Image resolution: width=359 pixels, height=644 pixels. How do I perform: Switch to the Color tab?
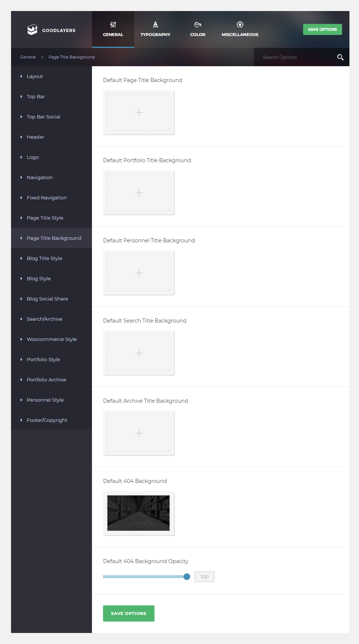point(198,29)
